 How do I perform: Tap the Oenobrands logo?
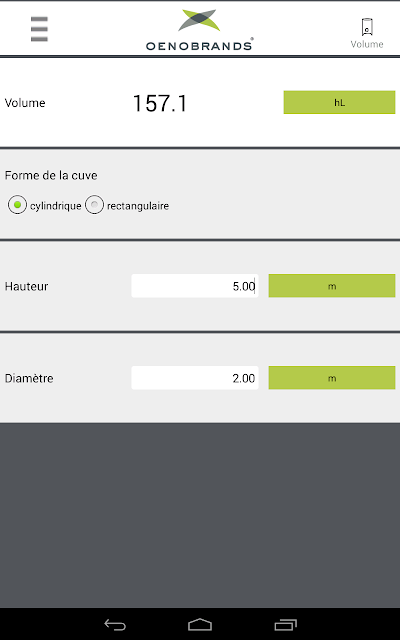pyautogui.click(x=200, y=29)
